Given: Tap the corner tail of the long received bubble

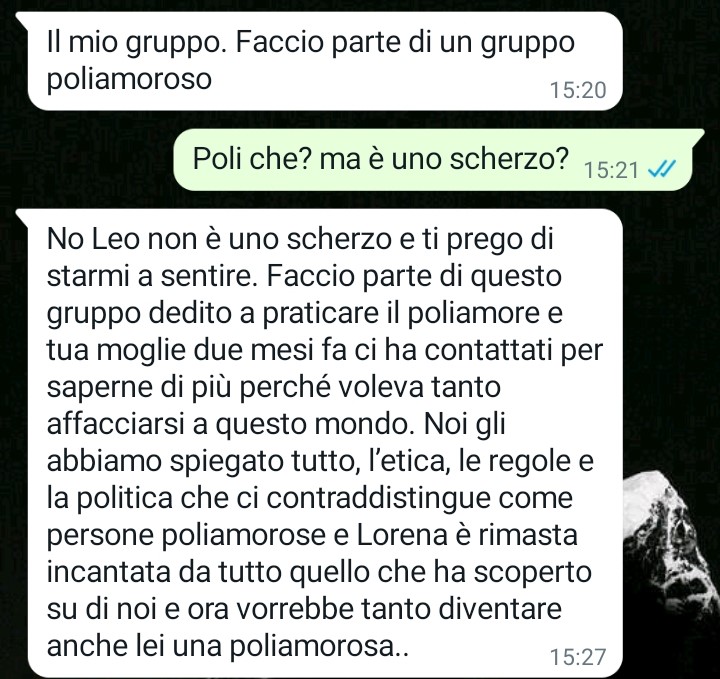Looking at the screenshot, I should tap(23, 216).
